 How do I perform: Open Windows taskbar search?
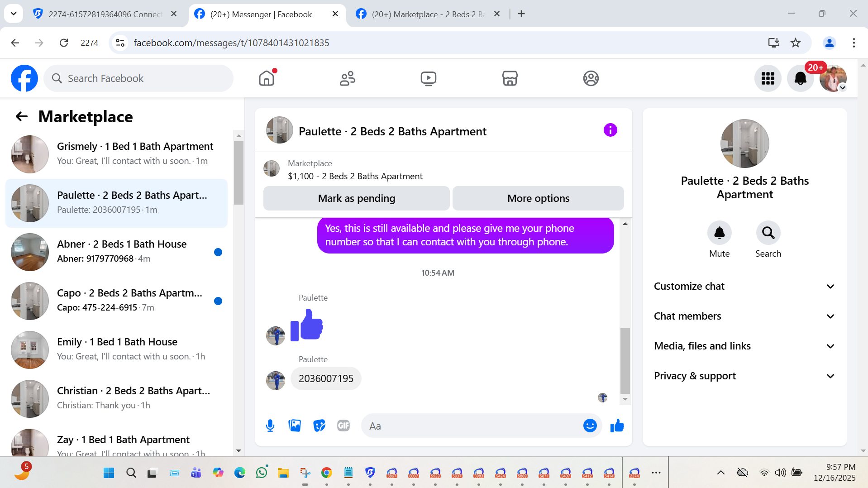pos(131,473)
